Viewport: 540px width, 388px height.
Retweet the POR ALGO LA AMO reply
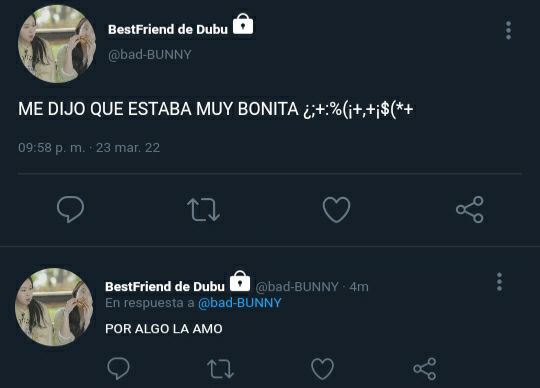click(220, 369)
